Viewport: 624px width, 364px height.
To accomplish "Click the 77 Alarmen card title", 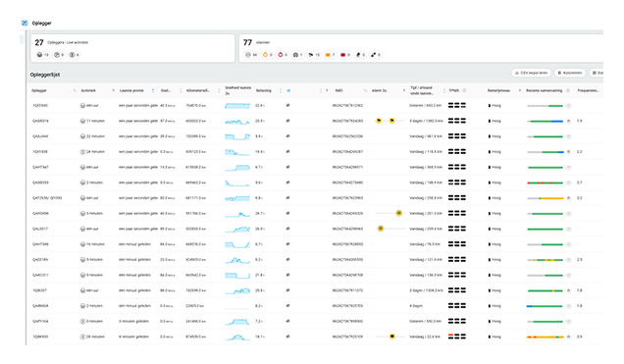I will 256,42.
